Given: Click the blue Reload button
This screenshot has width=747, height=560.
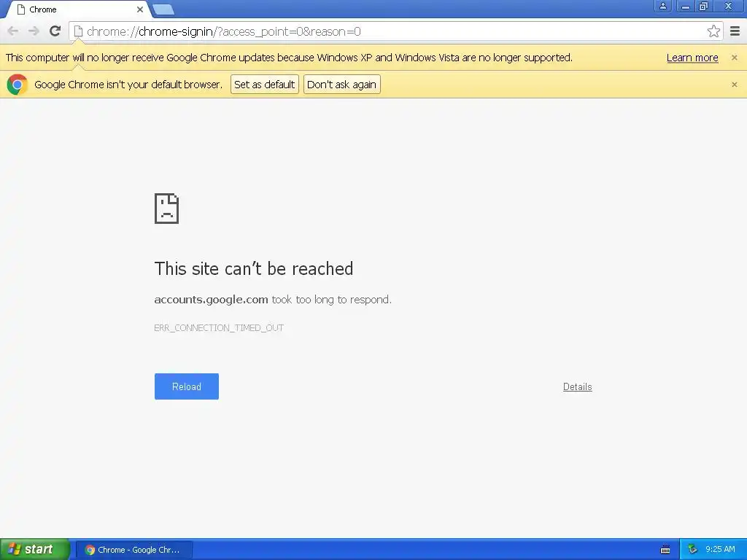Looking at the screenshot, I should pyautogui.click(x=187, y=386).
